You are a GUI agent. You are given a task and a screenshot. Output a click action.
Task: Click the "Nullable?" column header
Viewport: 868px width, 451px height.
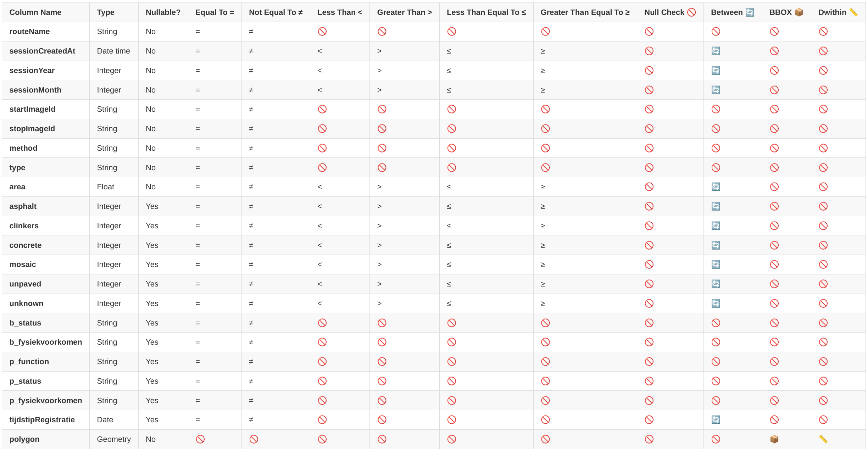tap(163, 12)
